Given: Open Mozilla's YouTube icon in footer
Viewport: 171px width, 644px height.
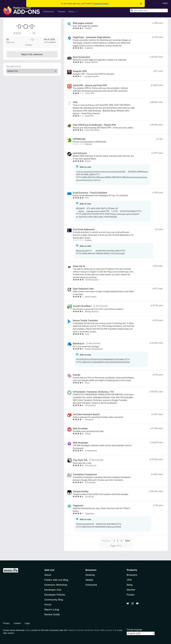Looking at the screenshot, I should pyautogui.click(x=137, y=603).
